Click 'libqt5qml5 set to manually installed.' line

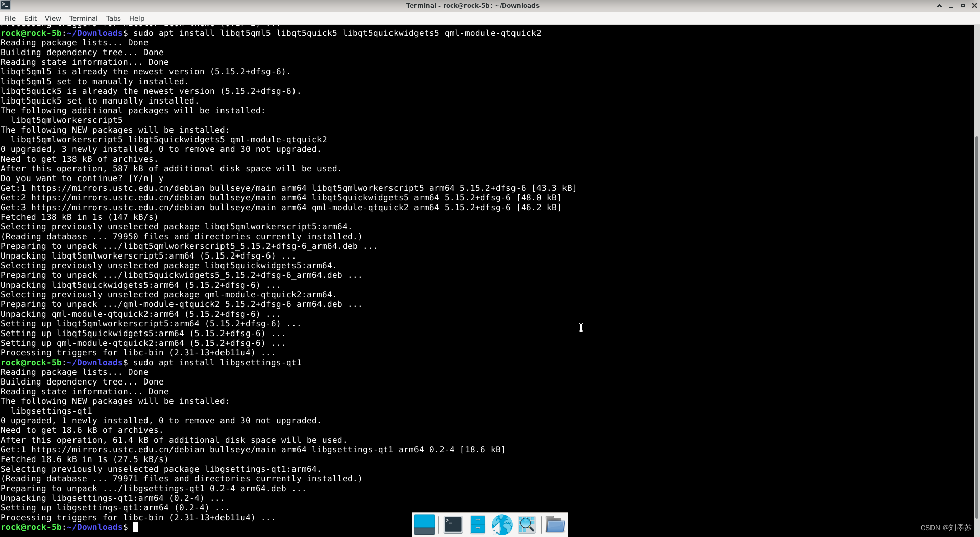tap(95, 82)
